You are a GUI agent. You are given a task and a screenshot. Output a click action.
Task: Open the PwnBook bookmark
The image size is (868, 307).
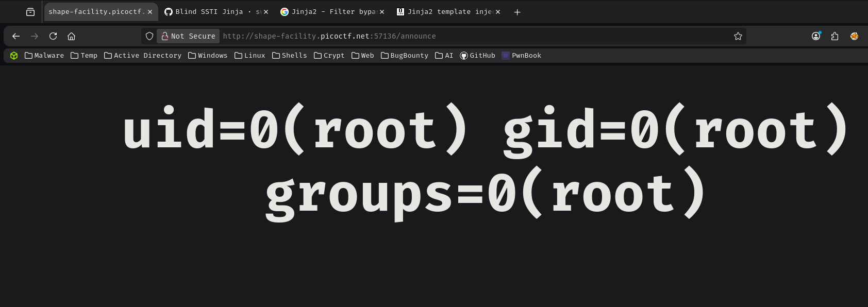(521, 56)
